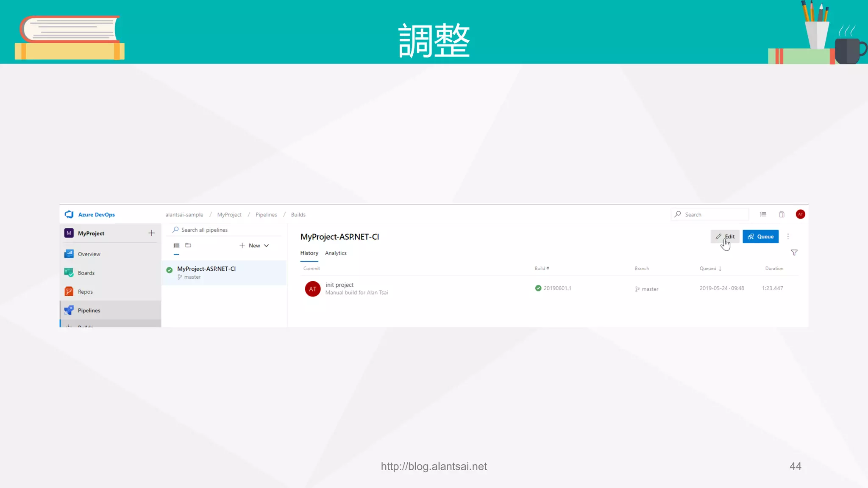Open Pipelines breadcrumb link
Viewport: 868px width, 488px height.
coord(266,215)
